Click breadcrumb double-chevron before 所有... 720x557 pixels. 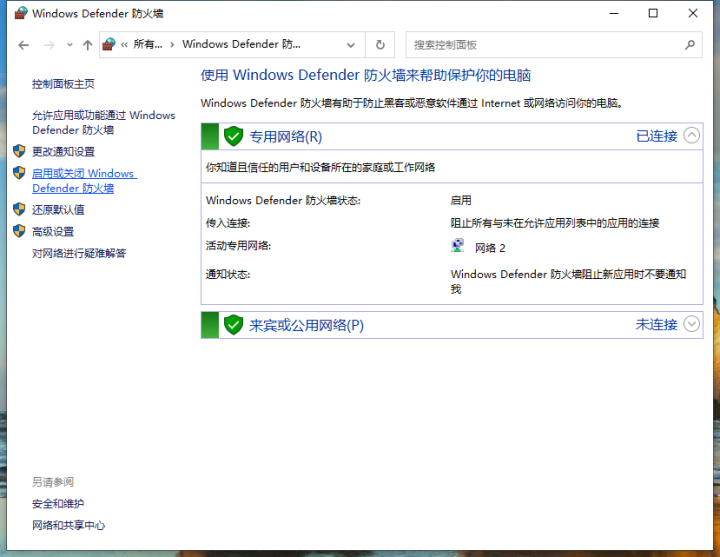pos(124,45)
